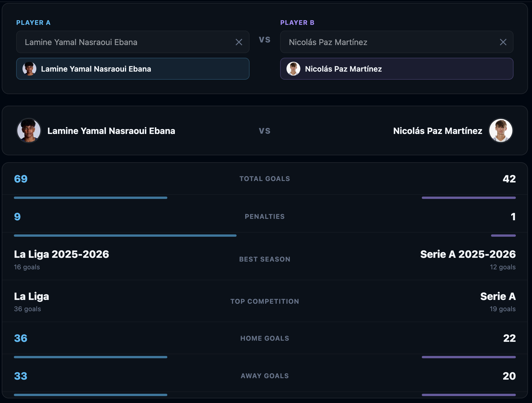This screenshot has width=532, height=403.
Task: Click Lamine Yamal's name in the comparison header
Action: pos(111,131)
